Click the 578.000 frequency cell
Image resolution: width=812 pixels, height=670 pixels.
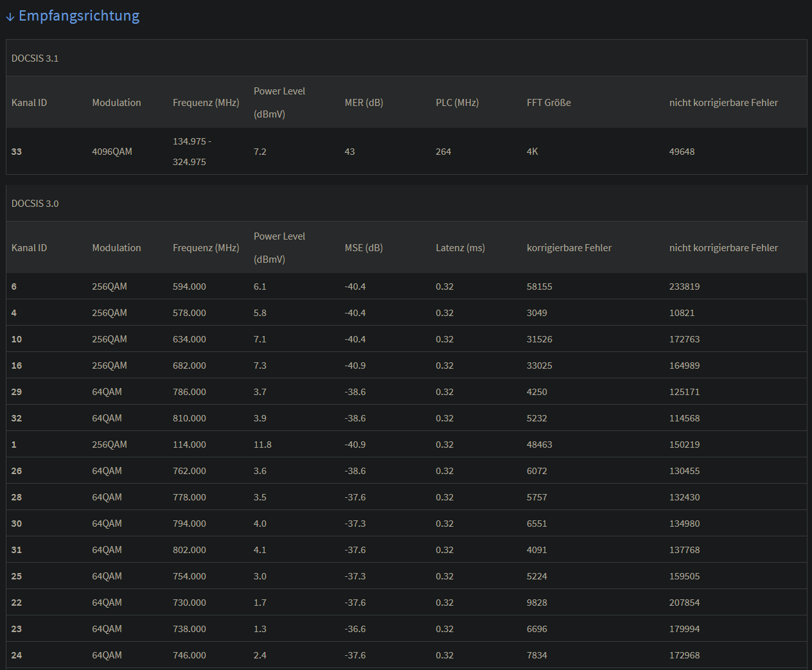(x=190, y=313)
